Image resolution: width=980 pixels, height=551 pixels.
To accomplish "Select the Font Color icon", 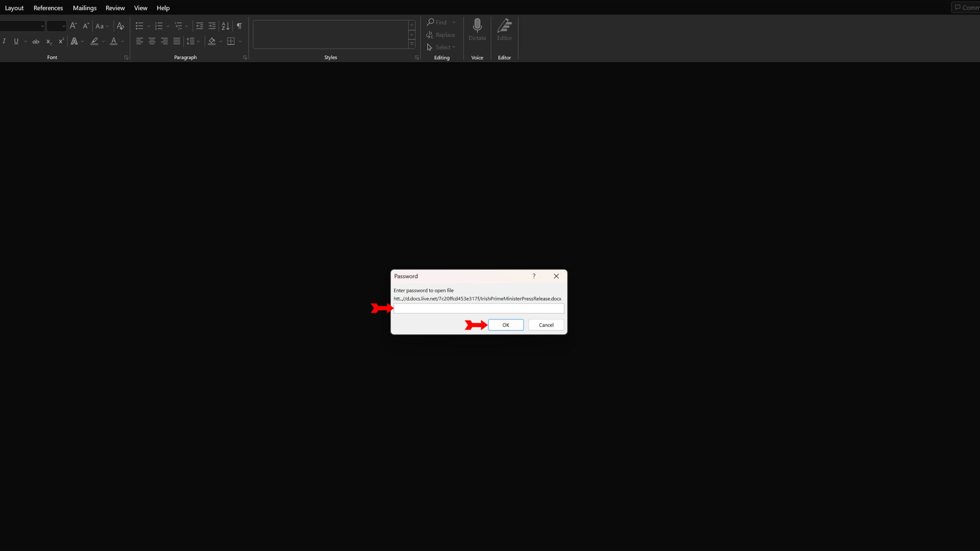I will (x=113, y=42).
